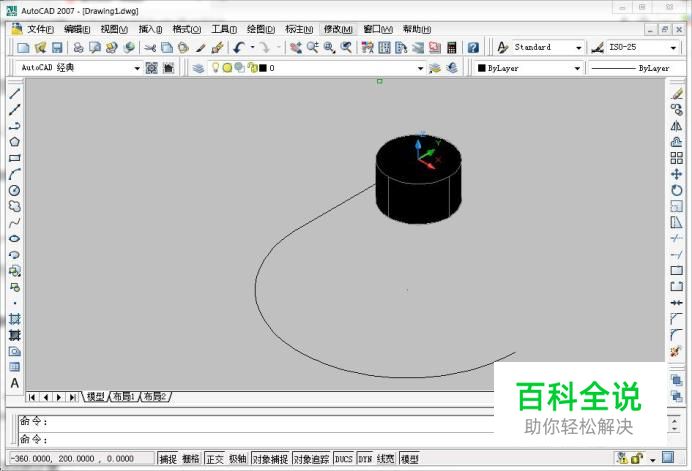This screenshot has width=692, height=471.
Task: Select the Ellipse tool
Action: [x=15, y=239]
